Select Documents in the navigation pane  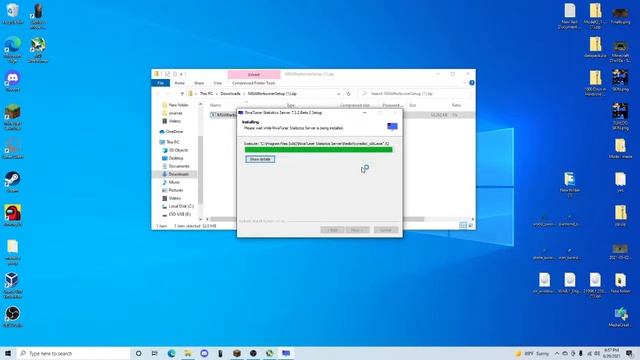176,166
